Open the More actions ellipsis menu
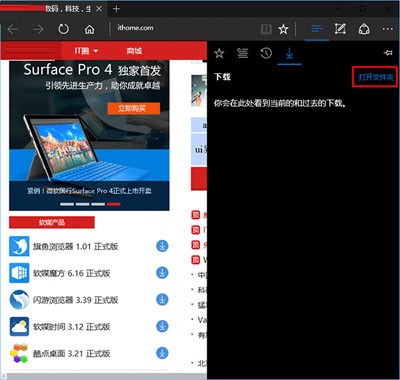The image size is (400, 380). pyautogui.click(x=388, y=29)
